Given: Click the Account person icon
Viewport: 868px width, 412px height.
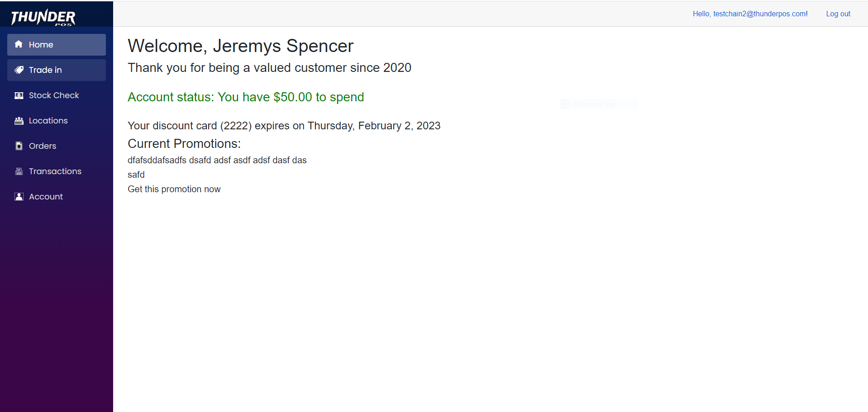Looking at the screenshot, I should (19, 197).
